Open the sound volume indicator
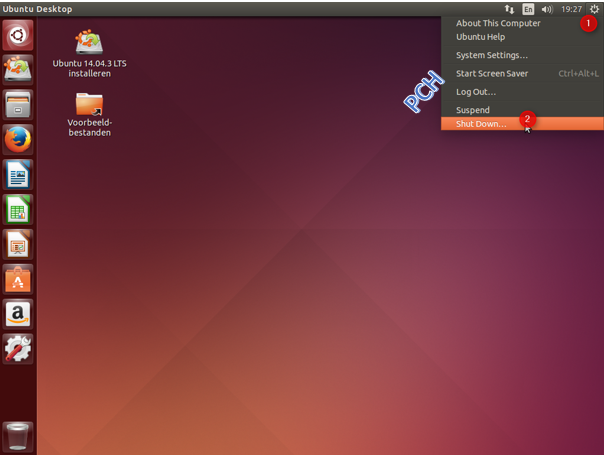The height and width of the screenshot is (455, 606). click(547, 9)
